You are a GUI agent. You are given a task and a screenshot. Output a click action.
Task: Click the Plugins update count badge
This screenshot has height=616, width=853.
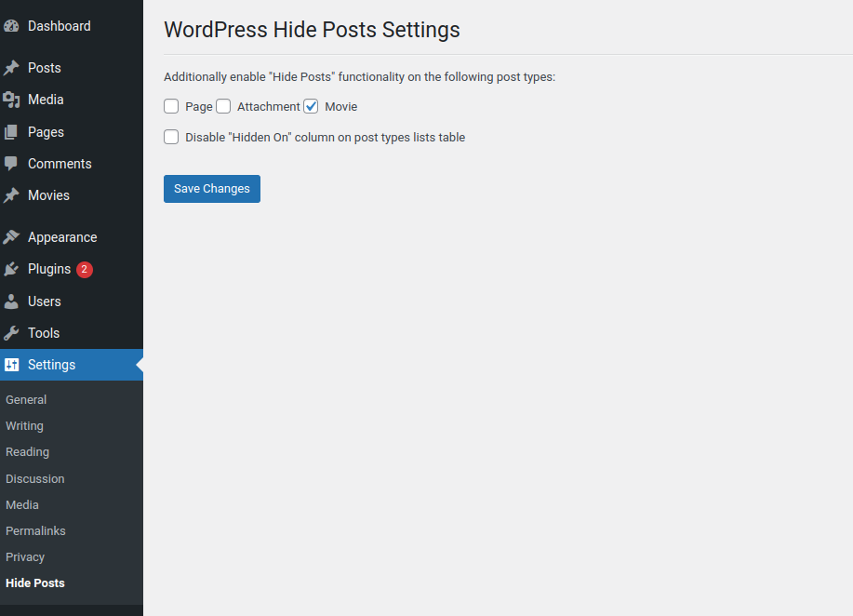pyautogui.click(x=85, y=270)
